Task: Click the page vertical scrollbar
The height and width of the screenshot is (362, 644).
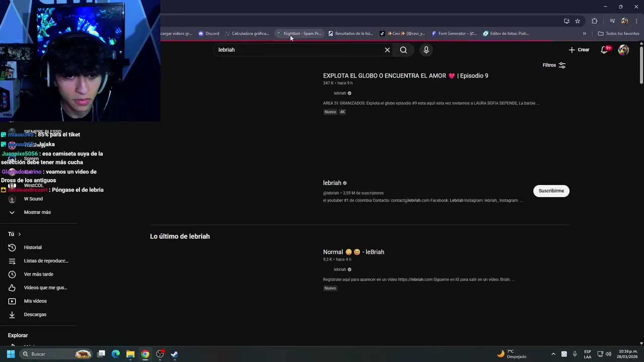Action: point(641,65)
